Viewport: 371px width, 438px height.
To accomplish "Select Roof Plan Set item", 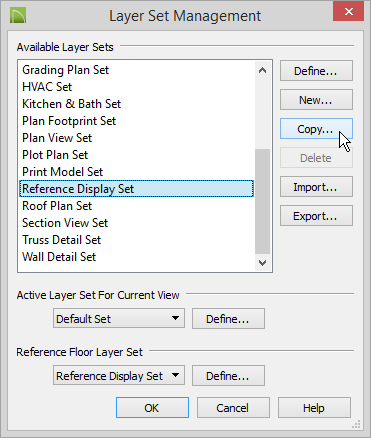I will 57,206.
